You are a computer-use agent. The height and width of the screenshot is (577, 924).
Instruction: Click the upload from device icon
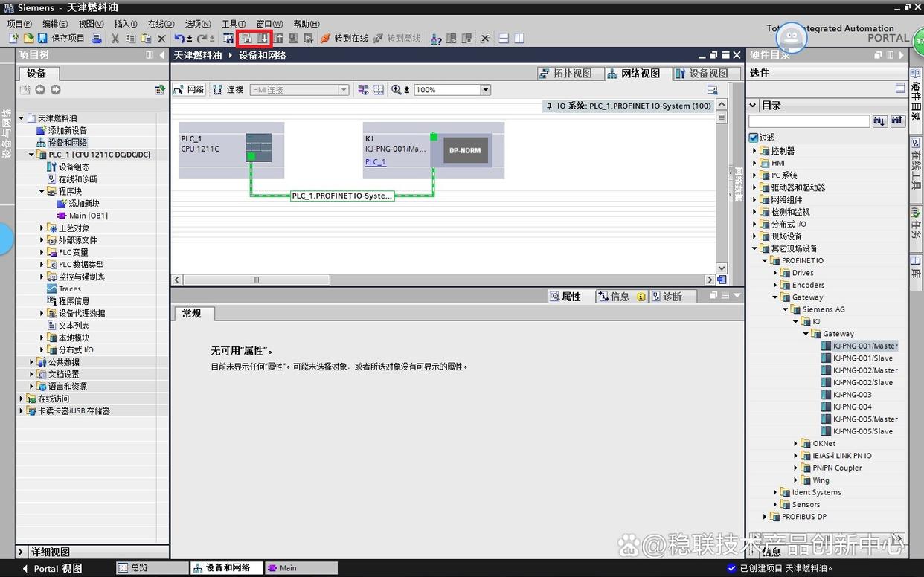pos(278,39)
